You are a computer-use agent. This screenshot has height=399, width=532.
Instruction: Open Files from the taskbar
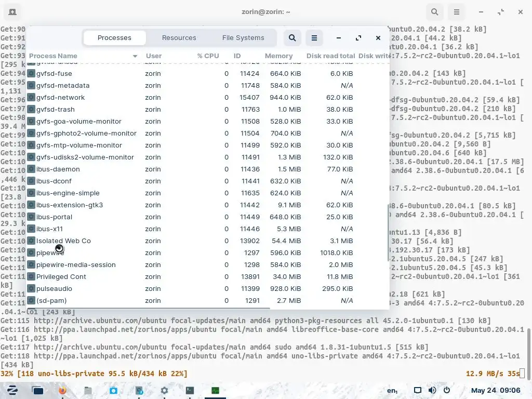[88, 391]
